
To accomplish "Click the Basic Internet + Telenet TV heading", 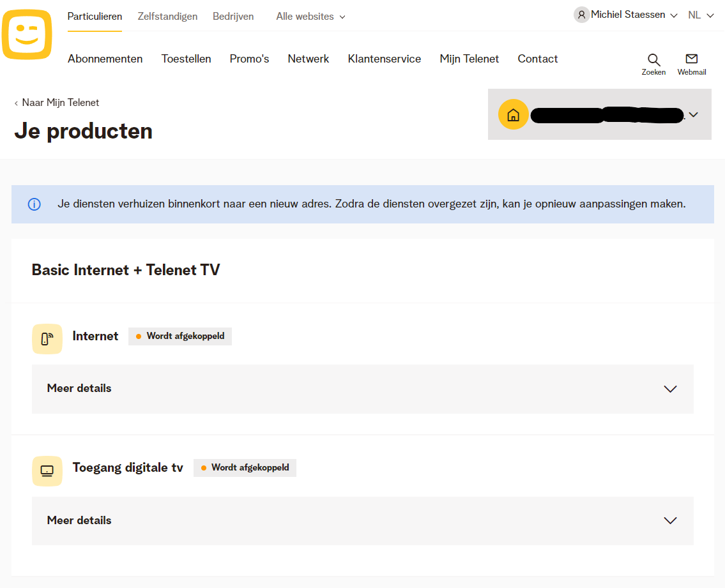I will pos(126,270).
